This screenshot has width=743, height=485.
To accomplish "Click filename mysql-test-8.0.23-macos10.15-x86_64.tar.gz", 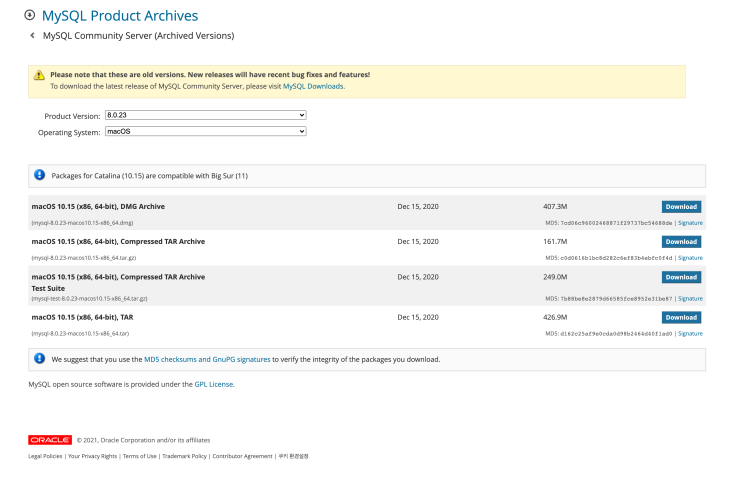I will click(x=89, y=298).
